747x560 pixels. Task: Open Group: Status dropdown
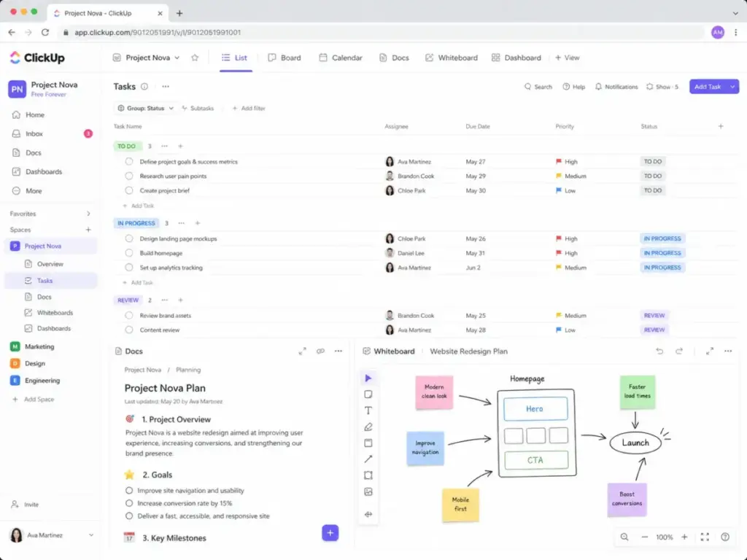coord(145,108)
